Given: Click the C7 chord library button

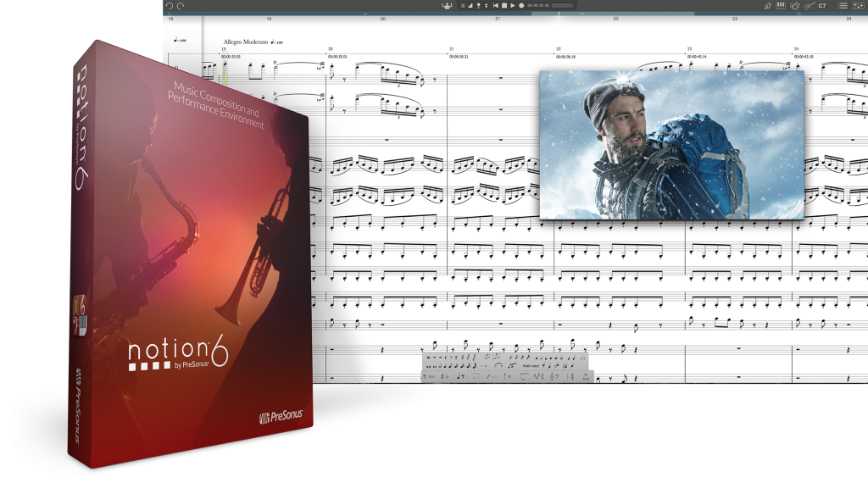Looking at the screenshot, I should point(822,6).
